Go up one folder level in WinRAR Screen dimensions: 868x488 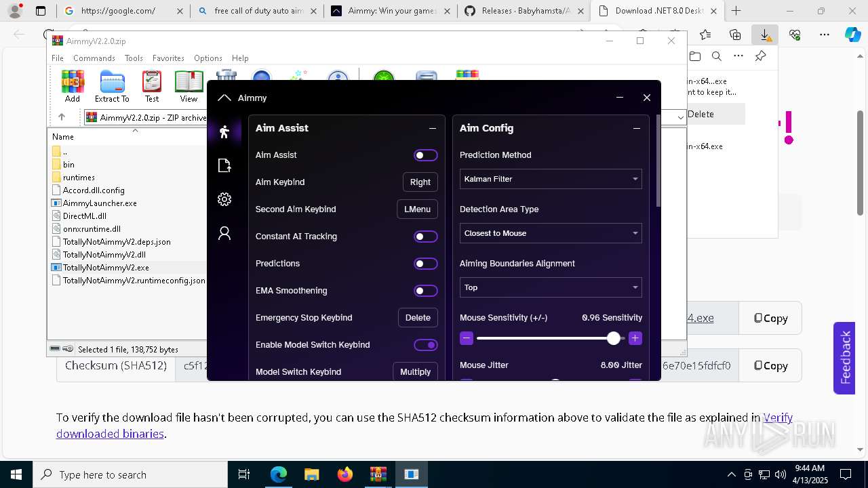coord(61,117)
